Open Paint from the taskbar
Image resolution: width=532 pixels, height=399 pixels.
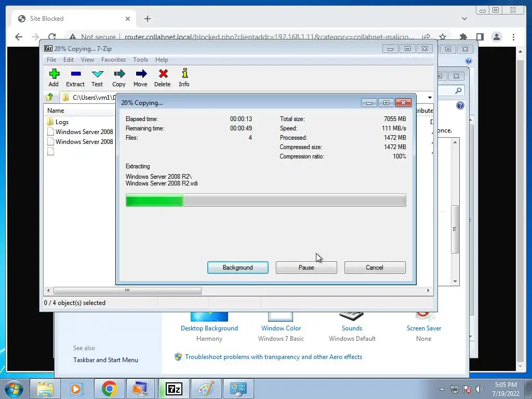pos(206,389)
